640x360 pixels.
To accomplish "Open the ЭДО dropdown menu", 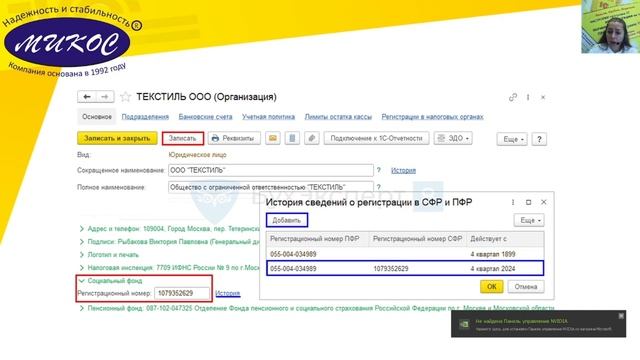I will point(453,138).
